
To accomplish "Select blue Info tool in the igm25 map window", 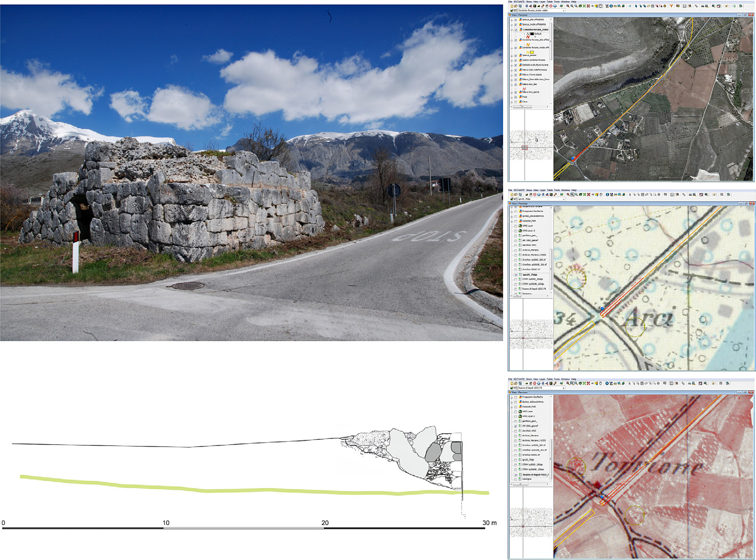I will click(x=607, y=195).
